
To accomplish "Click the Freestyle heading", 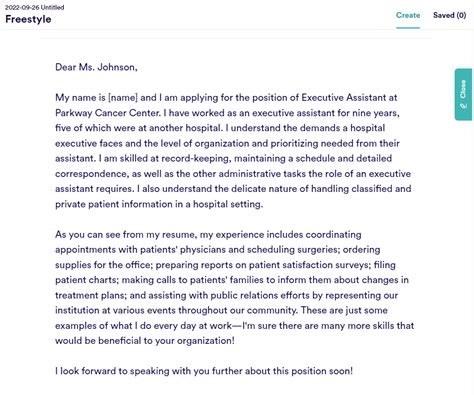I will click(x=28, y=19).
